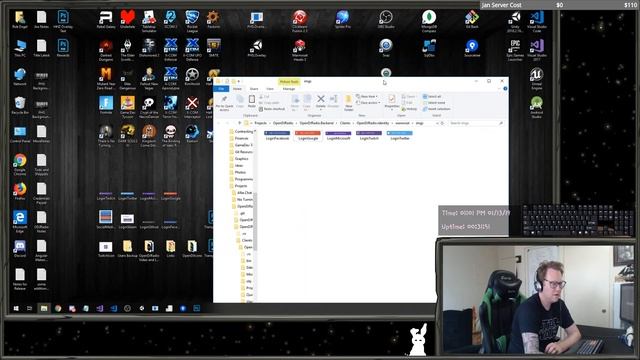Launch Google Chrome from the desktop
Viewport: 640px width, 360px height.
20,164
